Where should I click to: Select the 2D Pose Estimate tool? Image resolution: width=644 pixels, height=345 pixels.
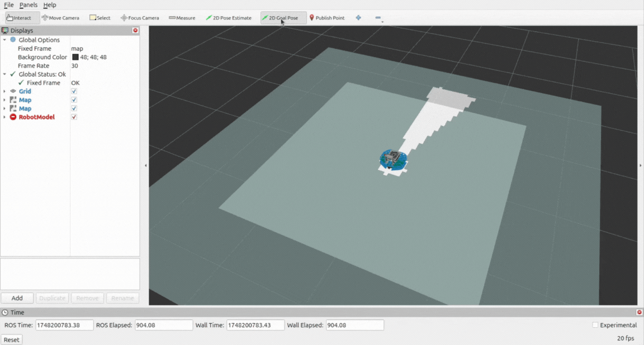click(x=229, y=18)
